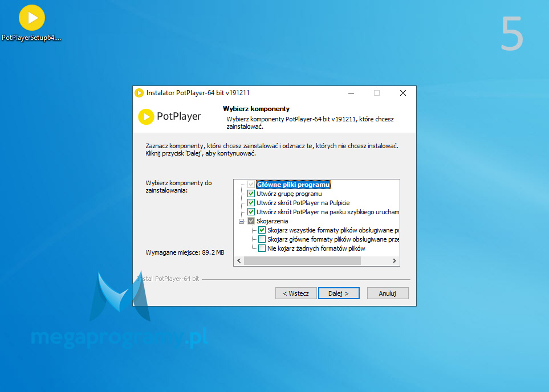Open the PotPlayerSetup64 desktop icon
The width and height of the screenshot is (549, 392).
(31, 23)
